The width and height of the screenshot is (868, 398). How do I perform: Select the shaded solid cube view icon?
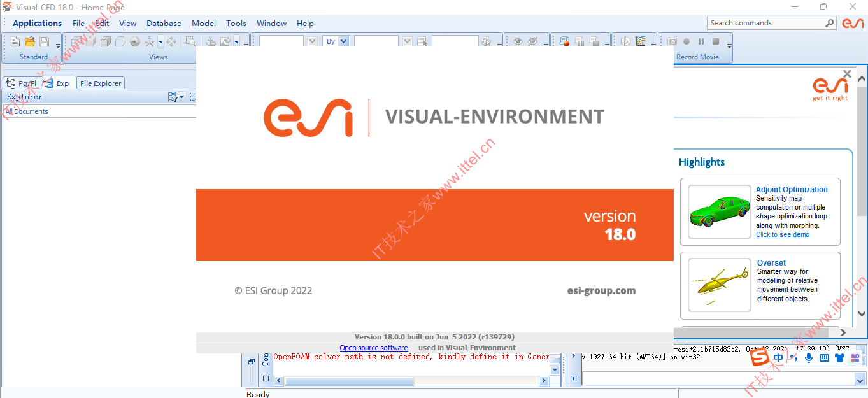point(91,41)
